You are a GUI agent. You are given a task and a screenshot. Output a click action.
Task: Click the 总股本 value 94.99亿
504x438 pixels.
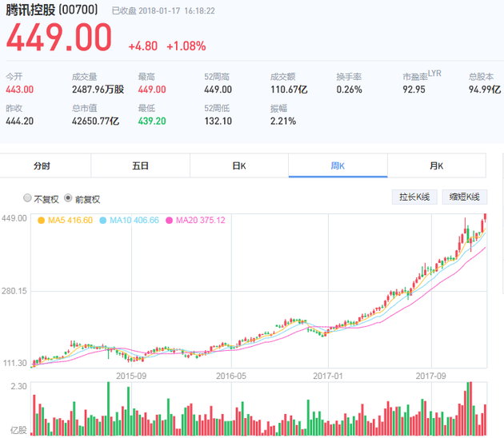coord(485,90)
